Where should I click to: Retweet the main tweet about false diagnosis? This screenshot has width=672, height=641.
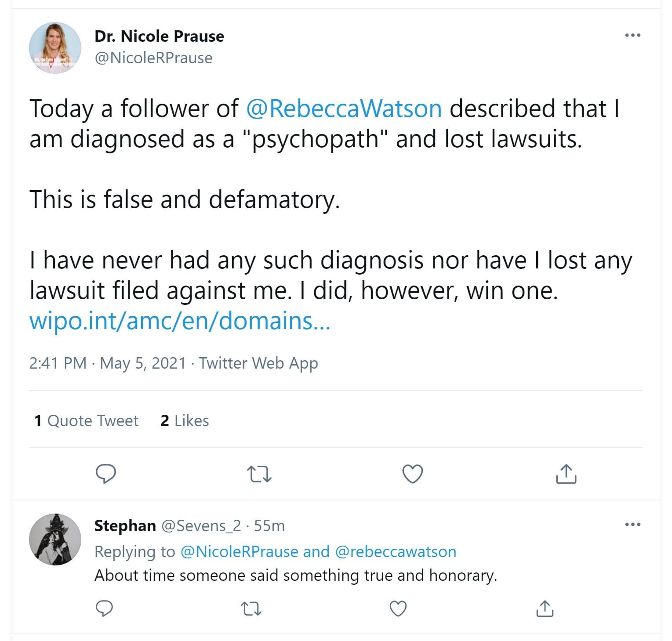259,474
